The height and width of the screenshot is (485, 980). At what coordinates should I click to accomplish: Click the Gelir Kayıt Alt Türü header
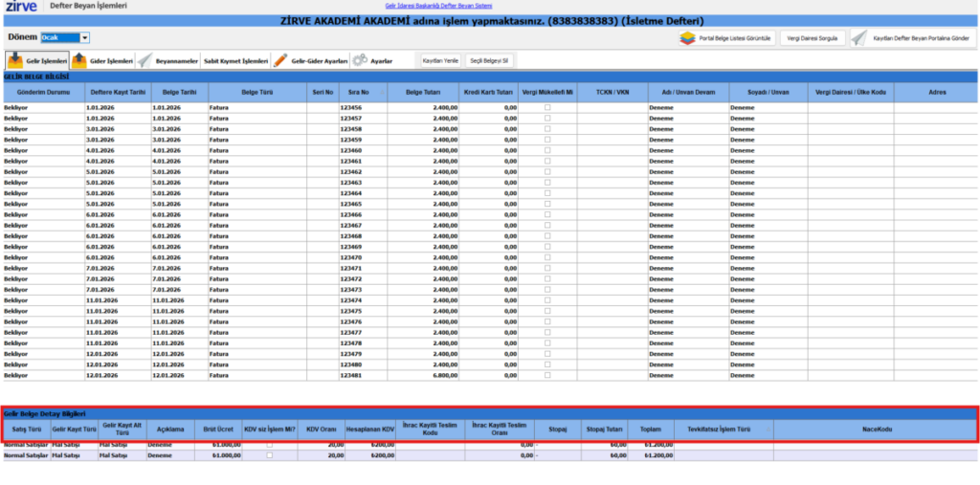122,430
